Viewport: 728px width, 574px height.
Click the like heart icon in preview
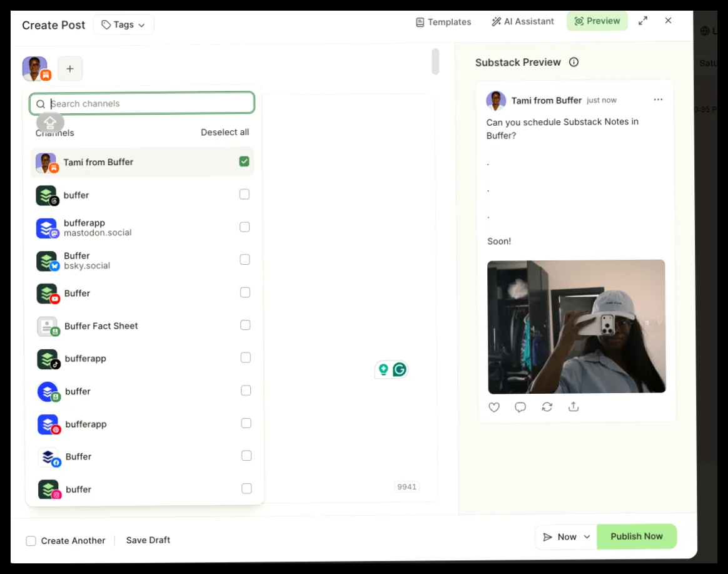[494, 407]
